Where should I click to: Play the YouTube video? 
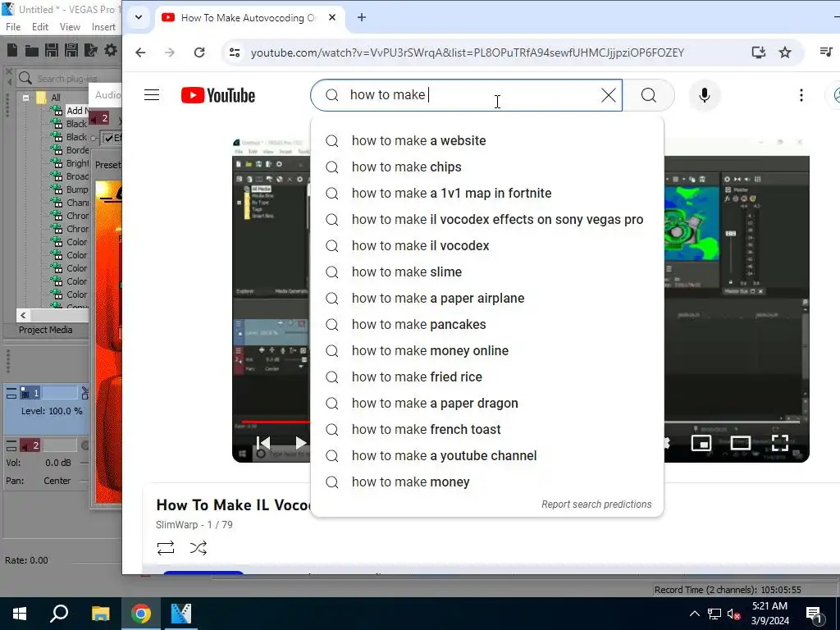300,442
